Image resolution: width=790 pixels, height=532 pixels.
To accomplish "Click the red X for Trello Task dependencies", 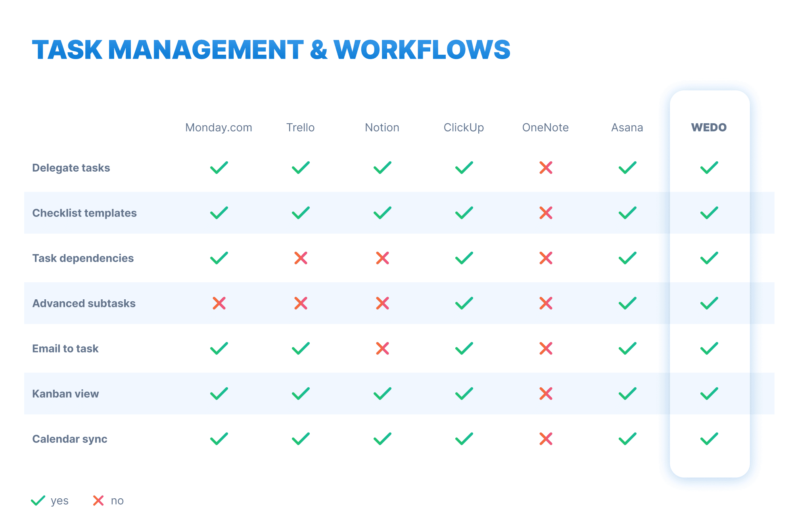I will (301, 258).
